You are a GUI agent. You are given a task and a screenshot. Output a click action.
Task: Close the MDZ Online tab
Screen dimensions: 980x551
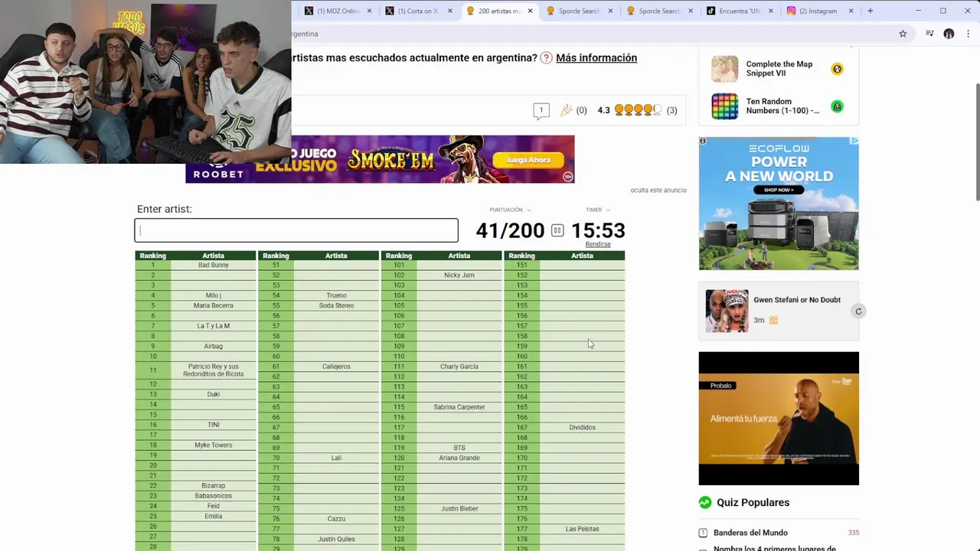[369, 11]
